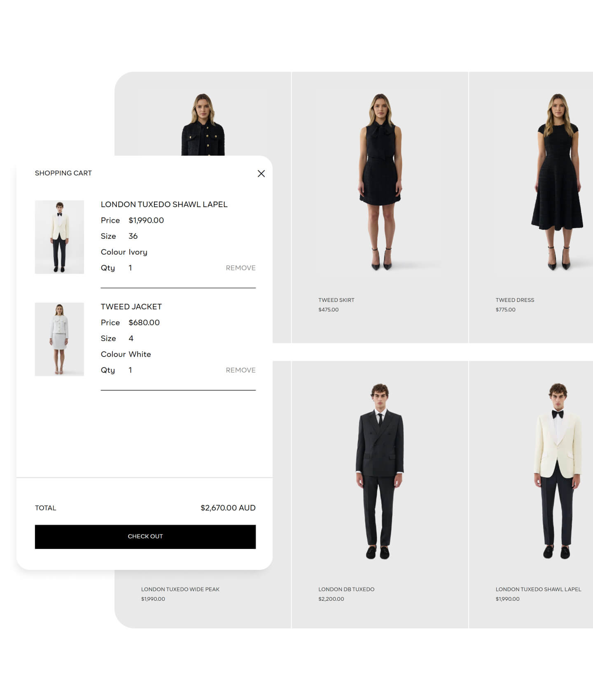Select the $680.00 cart item price
The image size is (593, 700).
[144, 322]
